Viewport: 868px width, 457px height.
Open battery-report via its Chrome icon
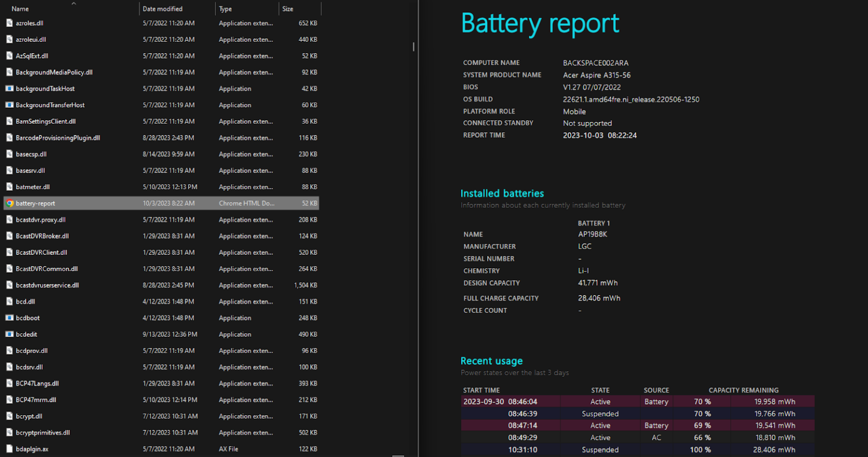point(9,203)
